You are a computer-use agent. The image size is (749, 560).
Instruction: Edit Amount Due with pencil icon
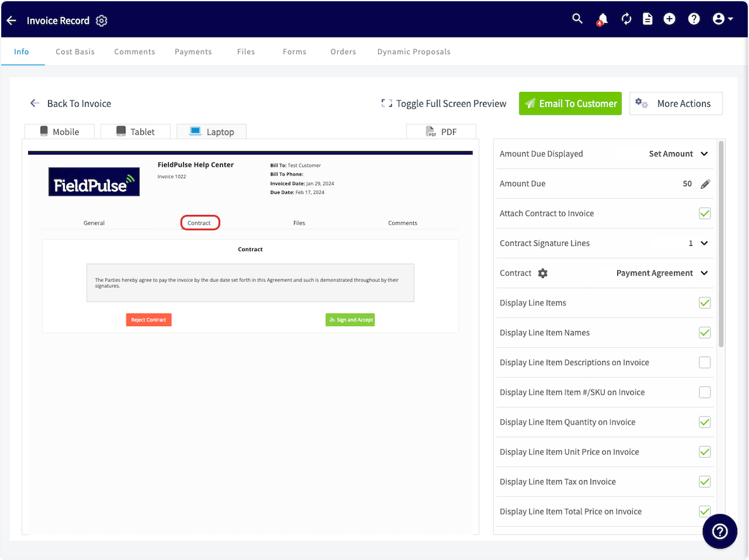click(705, 184)
